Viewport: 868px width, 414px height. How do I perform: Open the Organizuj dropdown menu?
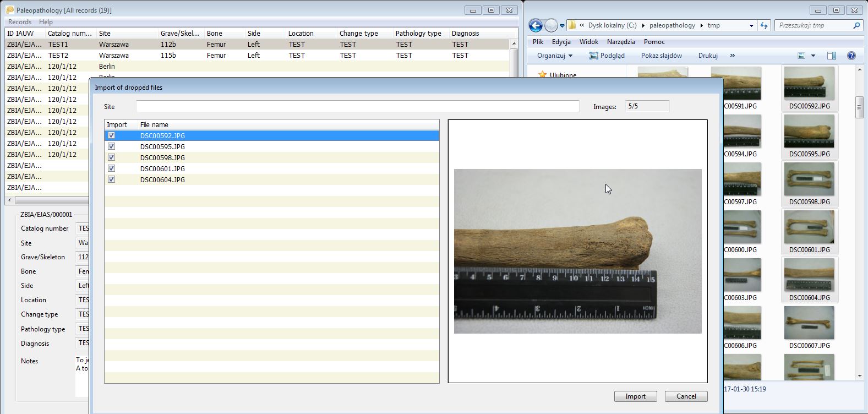555,56
